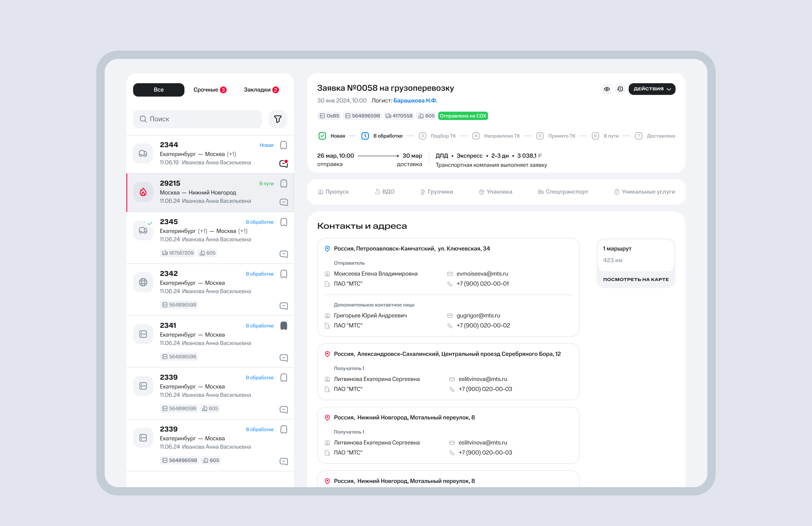This screenshot has width=812, height=526.
Task: Click the eye icon in request header
Action: pyautogui.click(x=607, y=89)
